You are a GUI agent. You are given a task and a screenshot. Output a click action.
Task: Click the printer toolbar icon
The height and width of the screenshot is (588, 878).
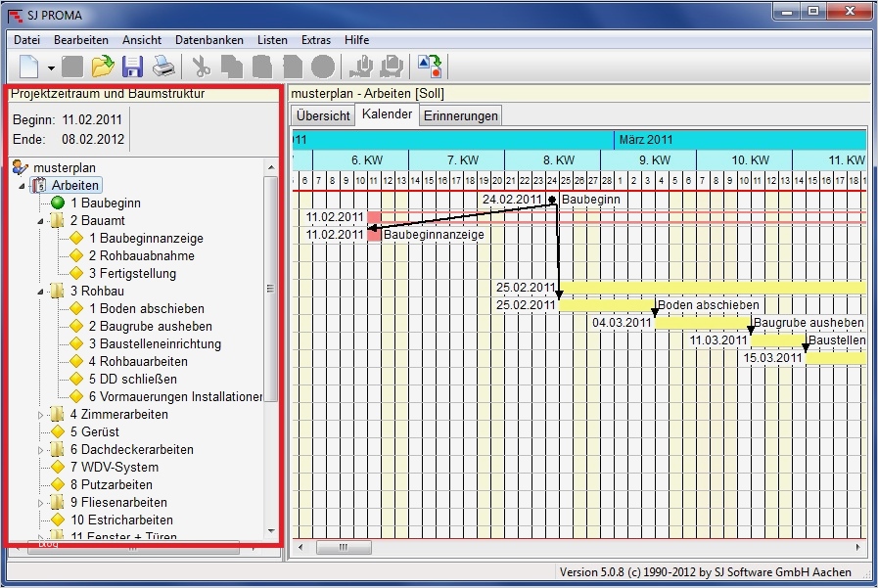point(164,67)
